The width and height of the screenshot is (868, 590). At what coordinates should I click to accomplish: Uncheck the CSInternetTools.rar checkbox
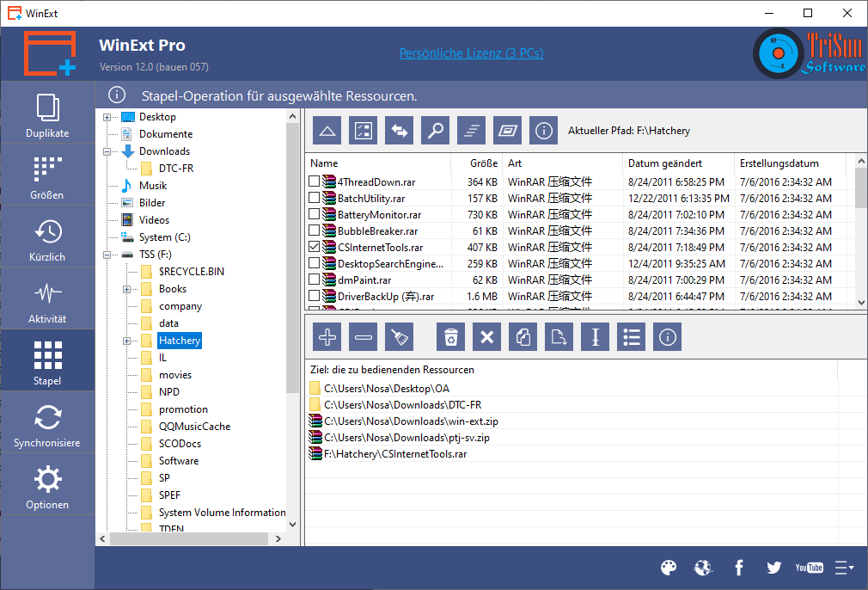[315, 247]
